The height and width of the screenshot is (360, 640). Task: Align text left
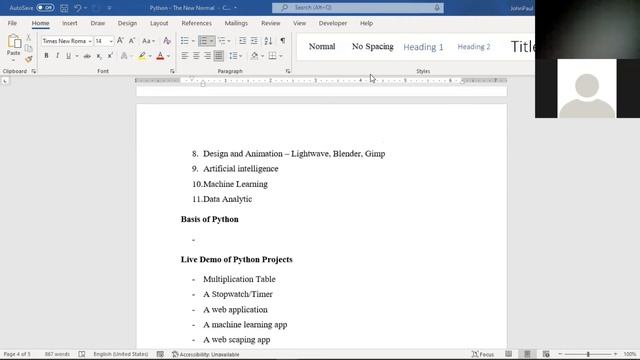pyautogui.click(x=184, y=56)
